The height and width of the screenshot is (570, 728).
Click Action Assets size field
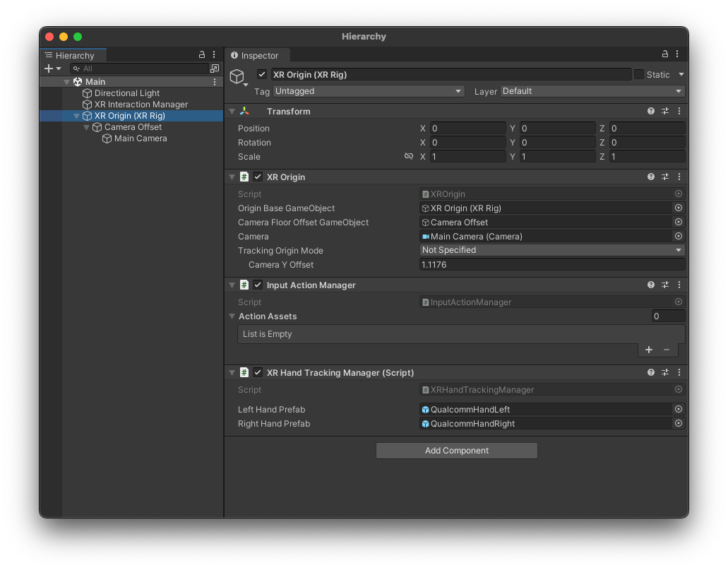point(668,316)
